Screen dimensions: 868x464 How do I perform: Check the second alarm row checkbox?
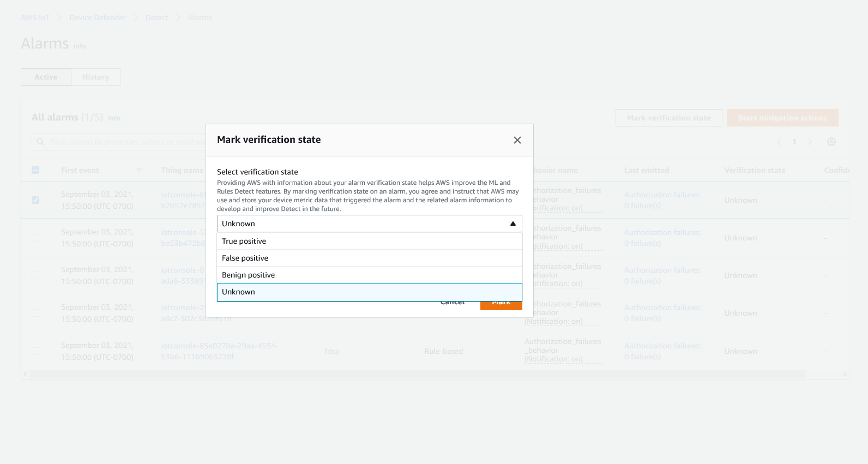point(35,238)
